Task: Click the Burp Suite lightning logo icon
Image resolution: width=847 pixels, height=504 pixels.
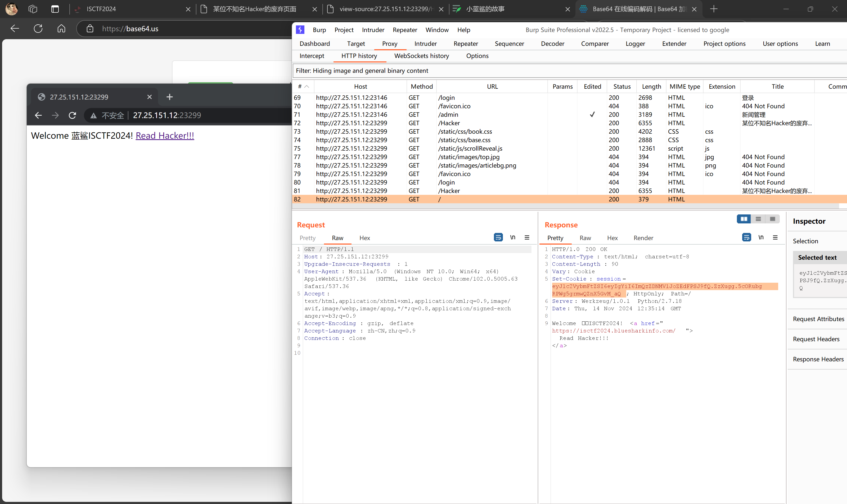Action: coord(300,30)
